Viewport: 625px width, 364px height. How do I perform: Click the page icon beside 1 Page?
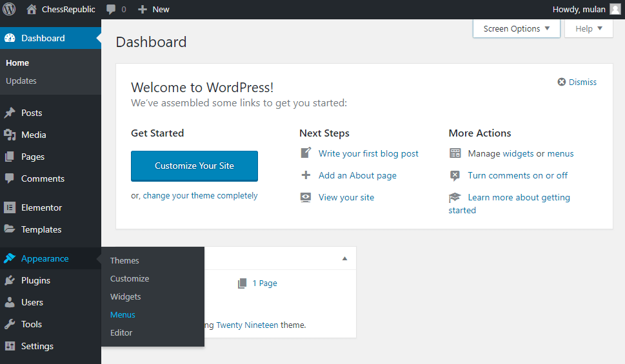(x=242, y=283)
